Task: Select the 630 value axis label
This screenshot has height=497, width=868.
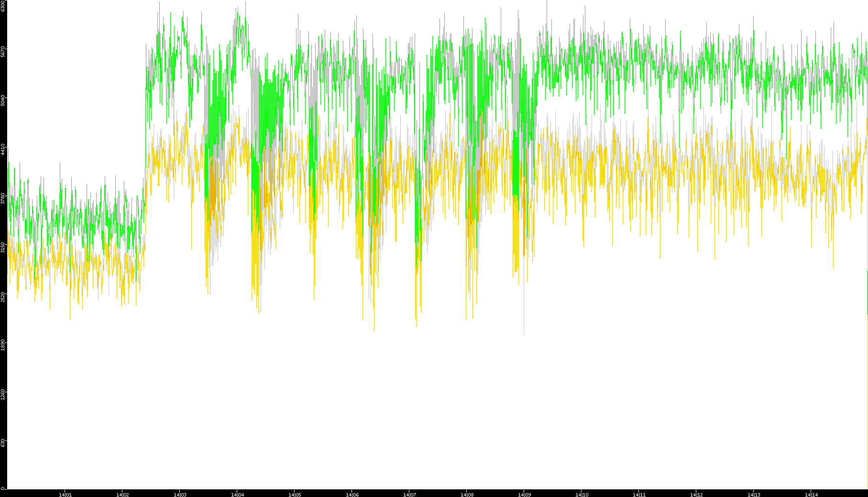Action: (x=3, y=443)
